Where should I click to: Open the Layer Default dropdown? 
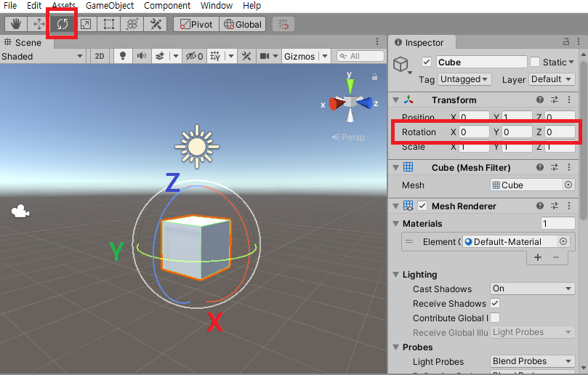pyautogui.click(x=552, y=79)
